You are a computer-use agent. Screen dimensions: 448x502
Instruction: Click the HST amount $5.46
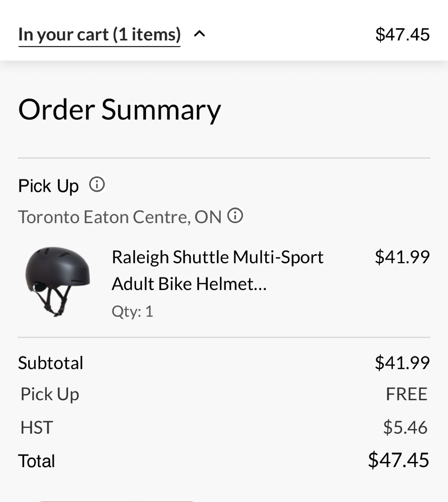click(405, 427)
